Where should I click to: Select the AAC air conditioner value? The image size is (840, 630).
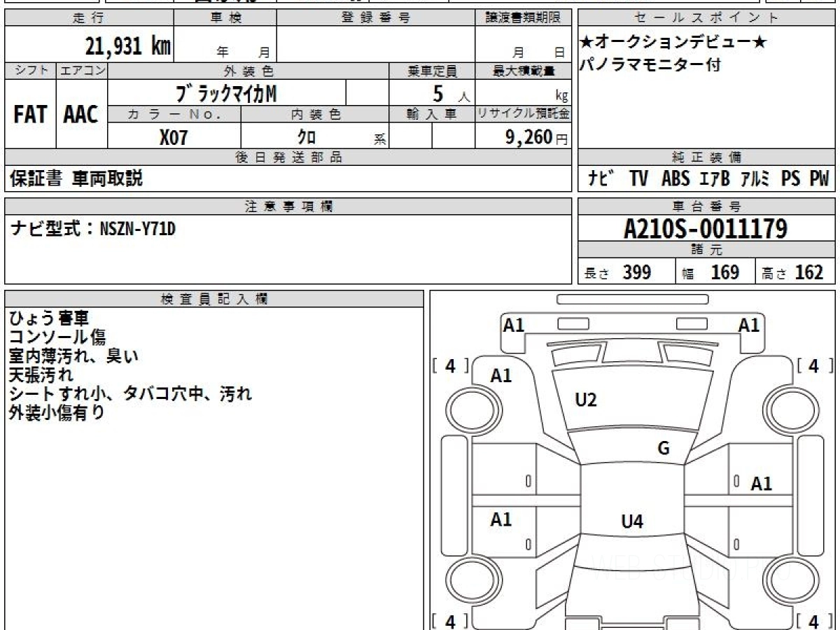[x=81, y=114]
